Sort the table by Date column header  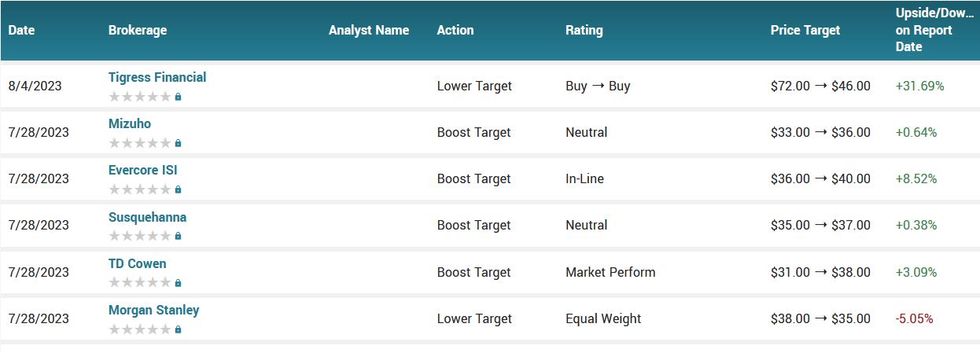click(x=22, y=30)
